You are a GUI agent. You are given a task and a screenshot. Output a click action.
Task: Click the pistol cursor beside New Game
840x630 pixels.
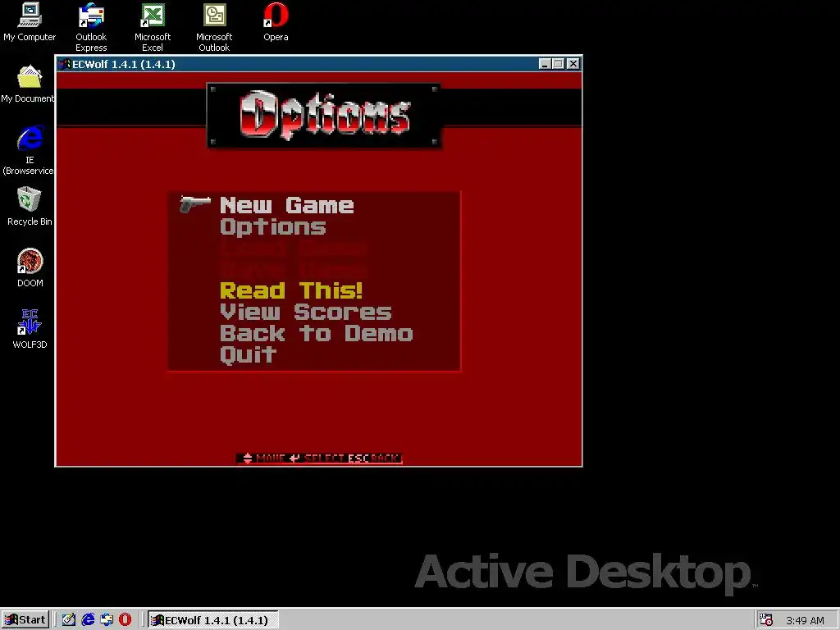(x=195, y=204)
